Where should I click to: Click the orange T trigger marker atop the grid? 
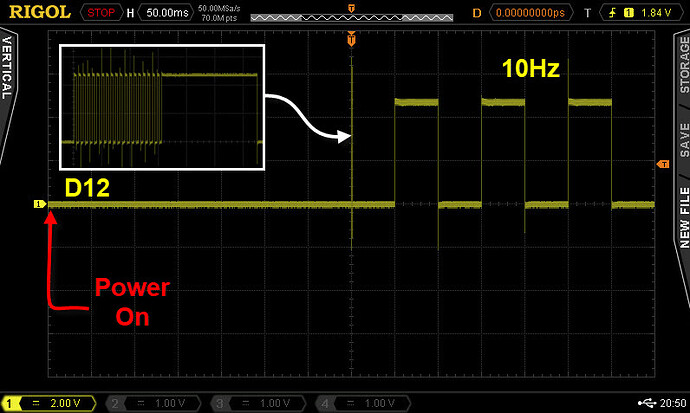tap(351, 39)
